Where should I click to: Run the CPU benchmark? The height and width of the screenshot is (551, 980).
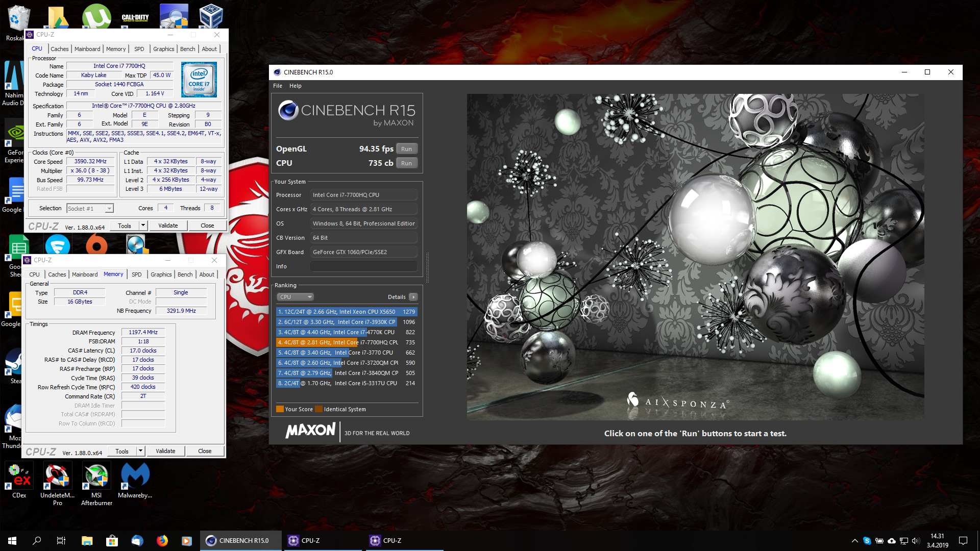[406, 163]
